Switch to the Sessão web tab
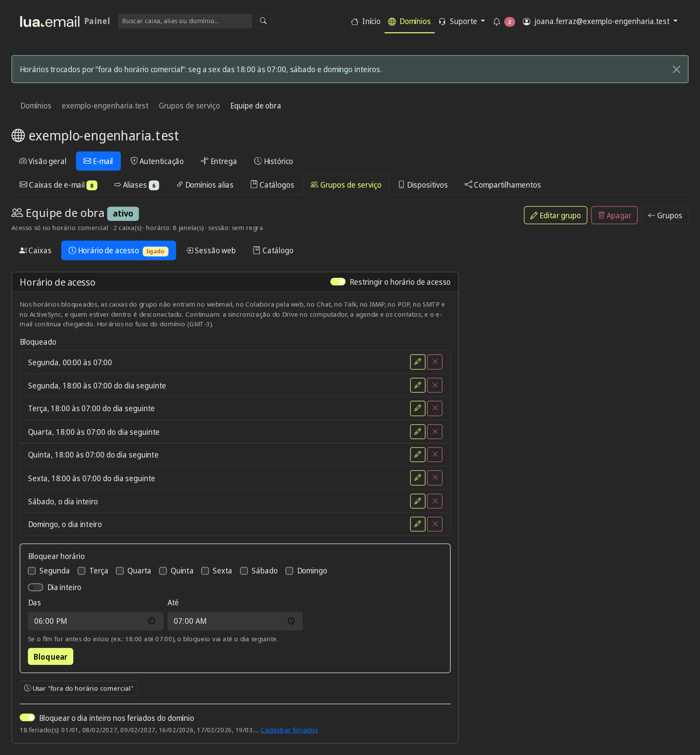 coord(211,251)
